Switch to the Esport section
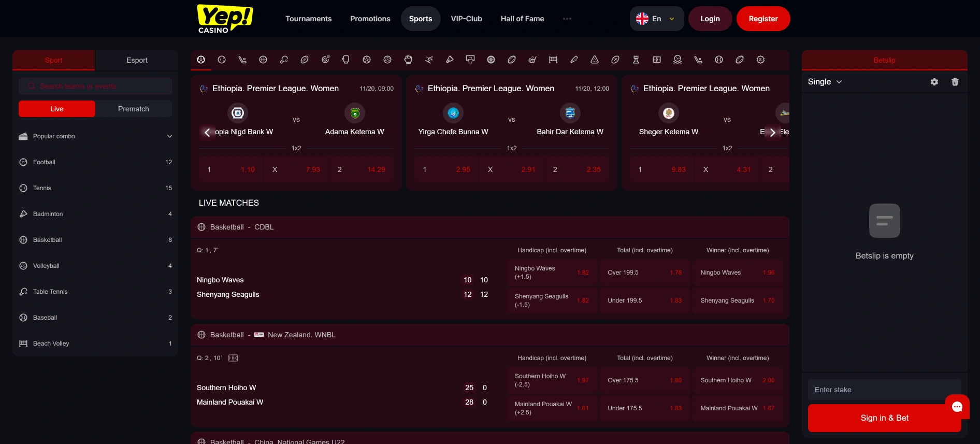This screenshot has width=980, height=444. tap(137, 60)
